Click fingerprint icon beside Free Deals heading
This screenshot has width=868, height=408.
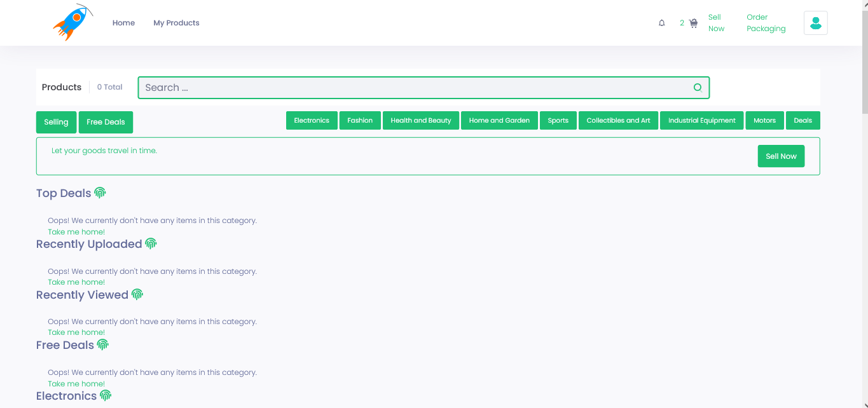(x=103, y=344)
